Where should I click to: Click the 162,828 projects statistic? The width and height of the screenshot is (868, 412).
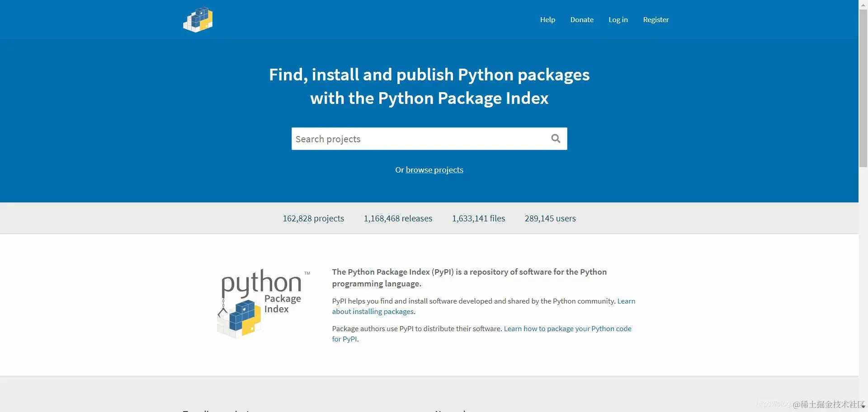click(313, 218)
